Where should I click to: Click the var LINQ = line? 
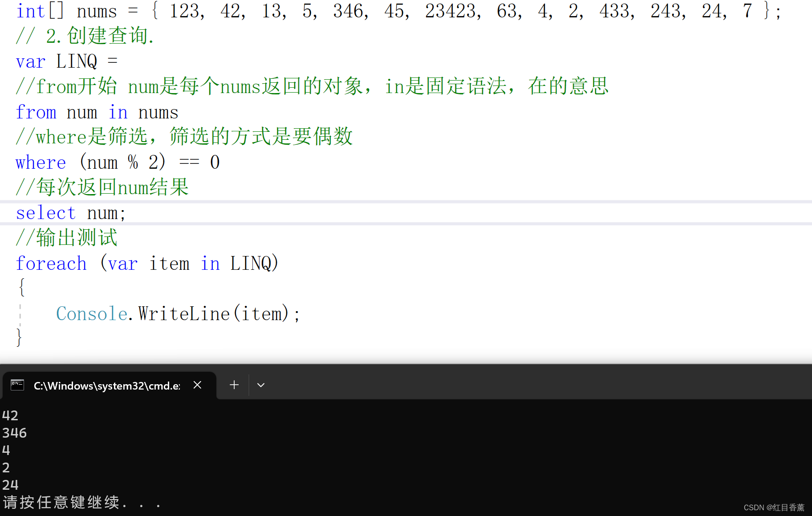coord(66,61)
